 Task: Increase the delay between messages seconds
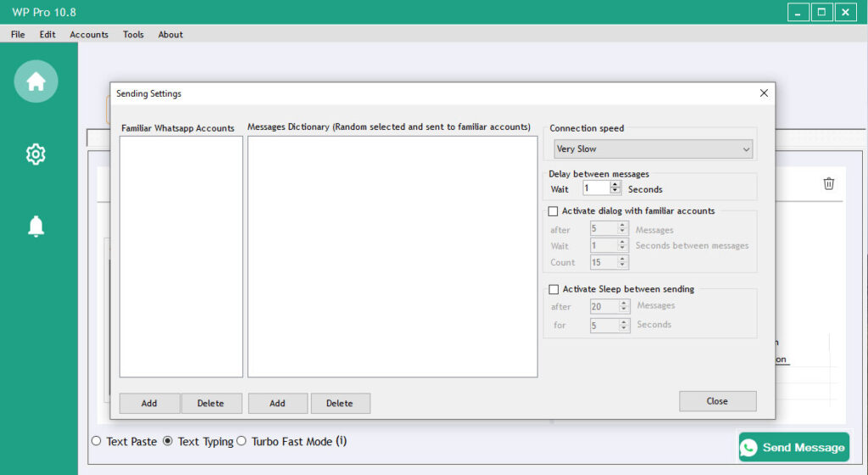(615, 185)
